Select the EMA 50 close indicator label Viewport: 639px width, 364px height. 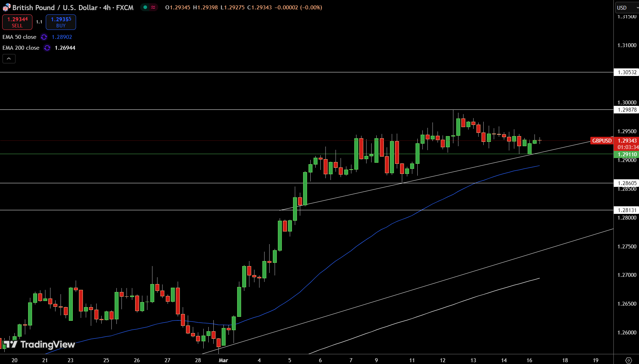(19, 37)
